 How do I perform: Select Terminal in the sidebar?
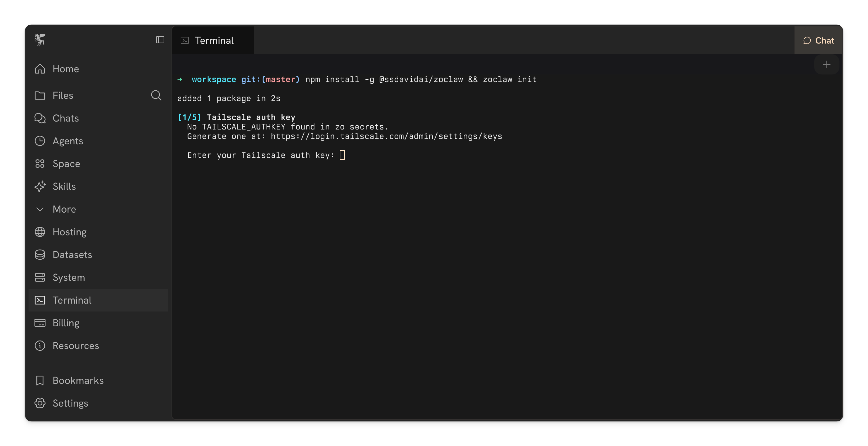pos(72,300)
